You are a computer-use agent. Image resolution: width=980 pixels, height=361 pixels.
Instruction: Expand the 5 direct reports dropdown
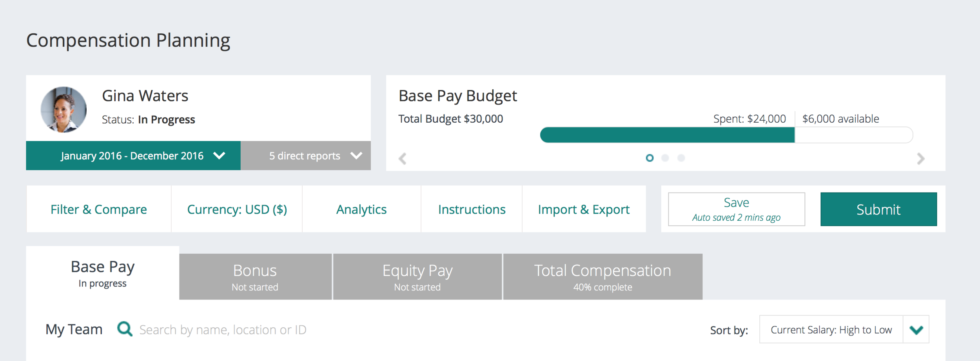(305, 156)
